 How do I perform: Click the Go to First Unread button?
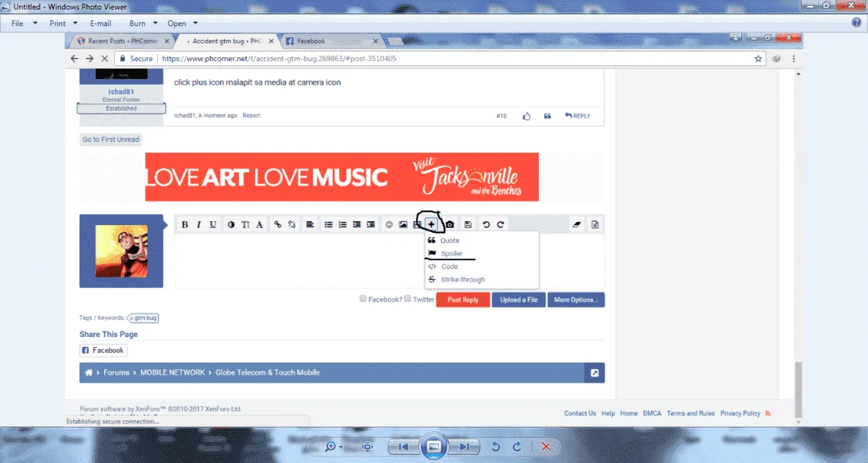[x=111, y=140]
